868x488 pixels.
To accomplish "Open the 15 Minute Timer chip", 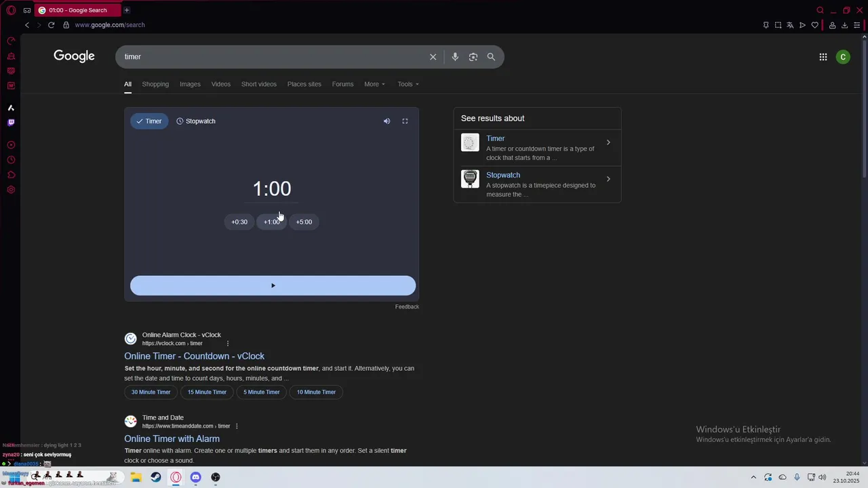I will coord(207,392).
